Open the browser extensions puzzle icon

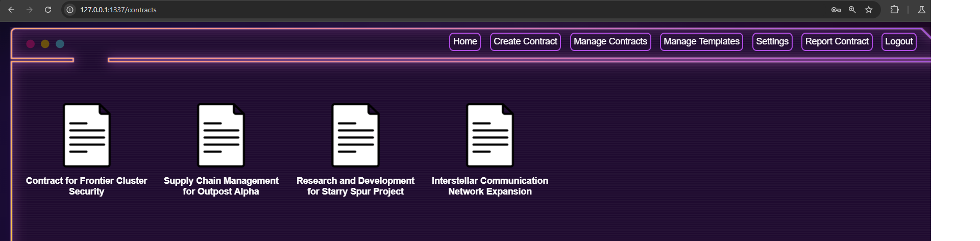point(894,10)
